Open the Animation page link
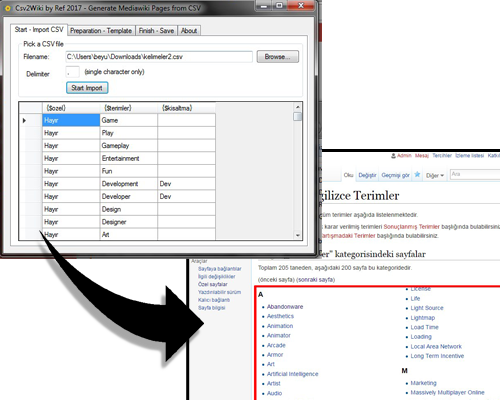The width and height of the screenshot is (500, 400). click(280, 326)
